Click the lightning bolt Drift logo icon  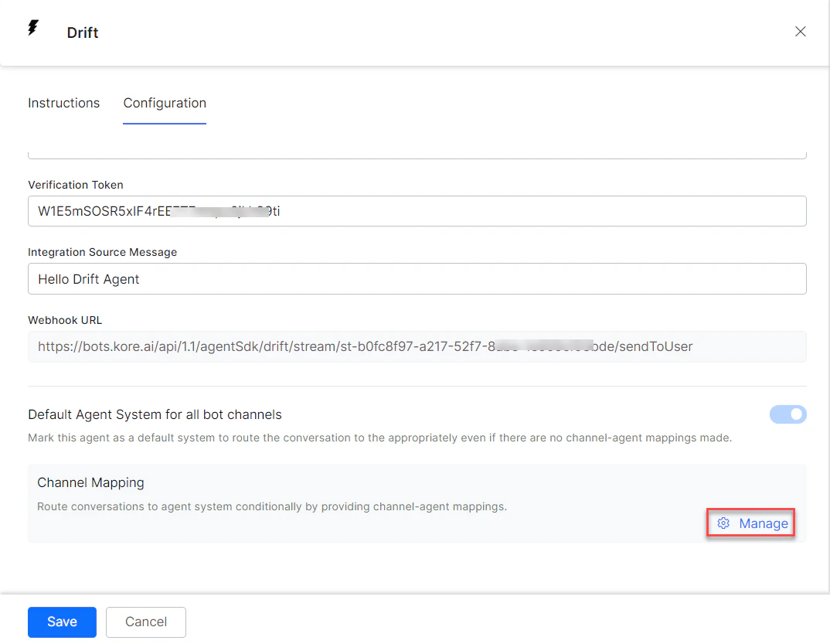tap(32, 27)
